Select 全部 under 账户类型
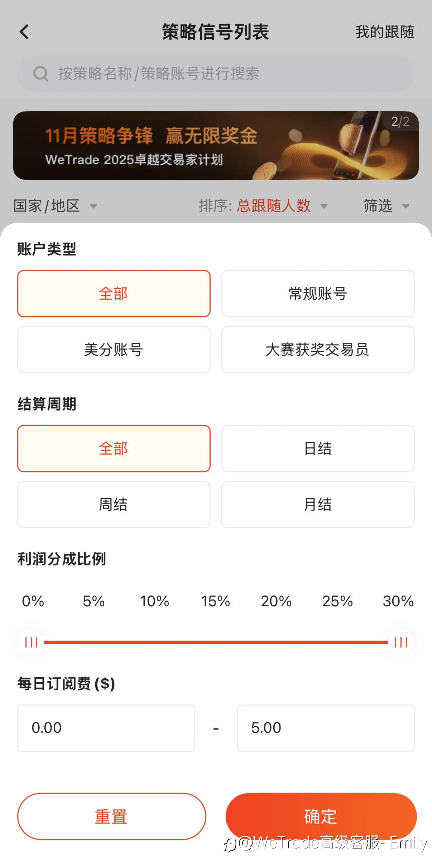432x868 pixels. [x=114, y=294]
